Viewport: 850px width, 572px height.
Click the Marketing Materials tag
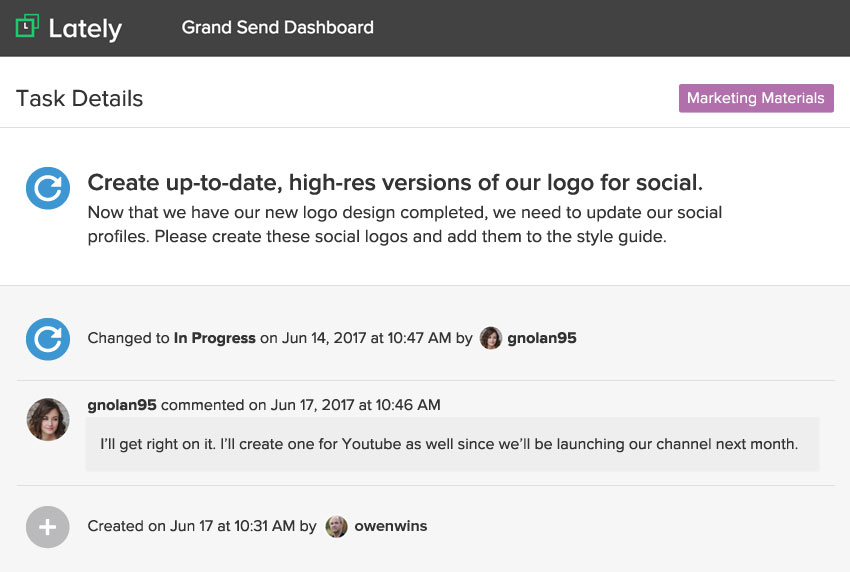755,98
